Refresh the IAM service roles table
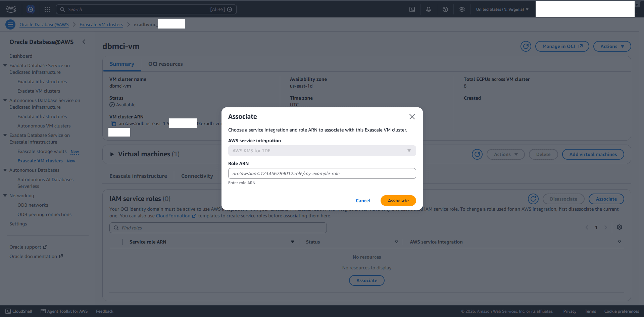Viewport: 644px width, 317px height. (x=533, y=199)
